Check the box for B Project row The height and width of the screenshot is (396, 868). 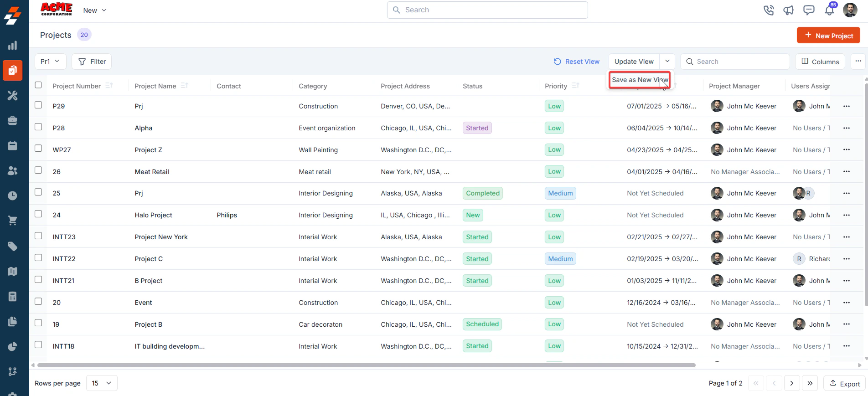[x=38, y=279]
